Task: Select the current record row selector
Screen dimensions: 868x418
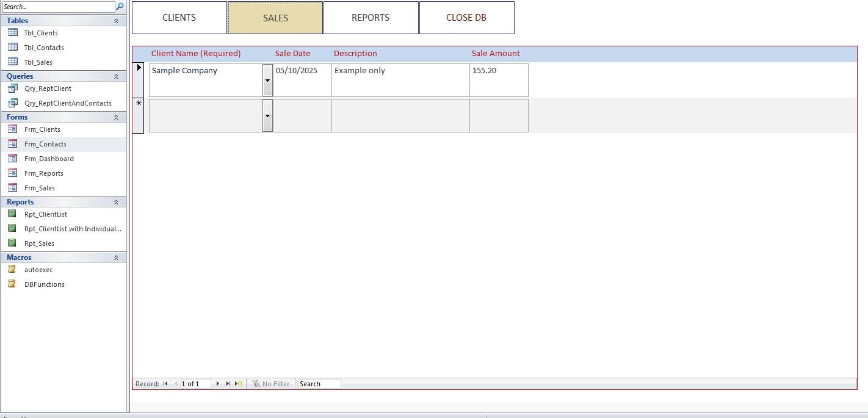Action: [139, 80]
